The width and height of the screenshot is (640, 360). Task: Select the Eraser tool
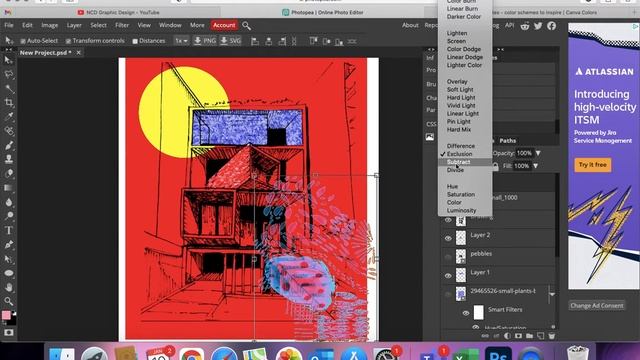pyautogui.click(x=9, y=173)
